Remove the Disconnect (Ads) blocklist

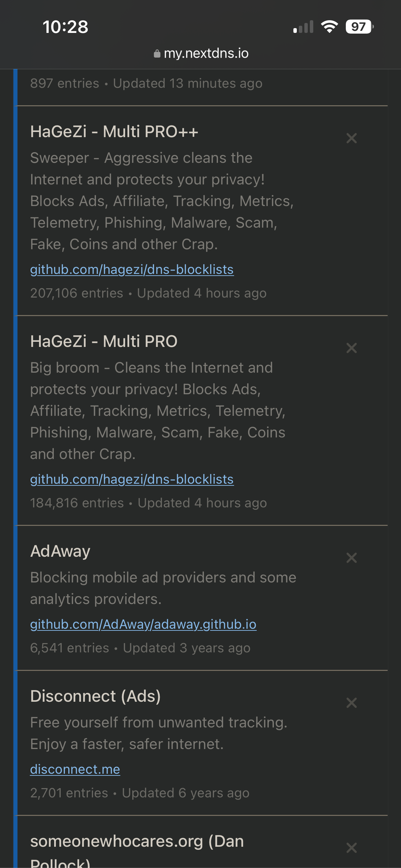coord(352,703)
